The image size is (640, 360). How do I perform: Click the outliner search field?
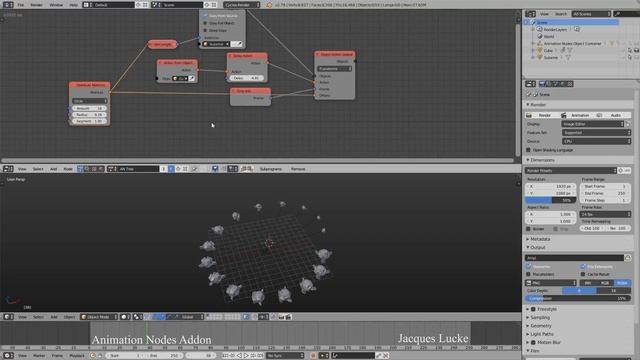tap(627, 14)
